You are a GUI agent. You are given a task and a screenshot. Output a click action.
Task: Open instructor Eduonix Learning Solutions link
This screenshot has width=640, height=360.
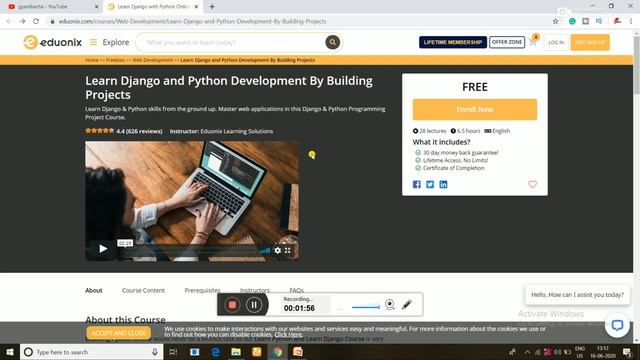(237, 131)
